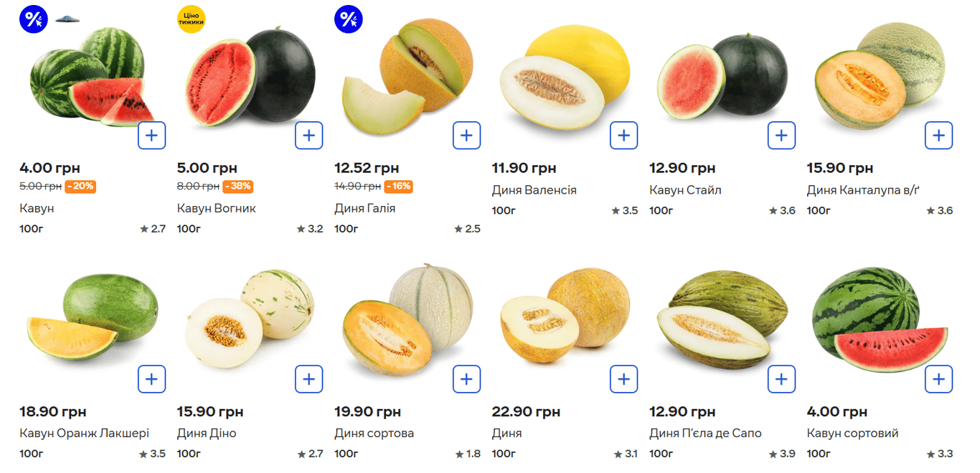Image resolution: width=980 pixels, height=473 pixels.
Task: Add Диня Галія via plus button
Action: click(x=466, y=136)
